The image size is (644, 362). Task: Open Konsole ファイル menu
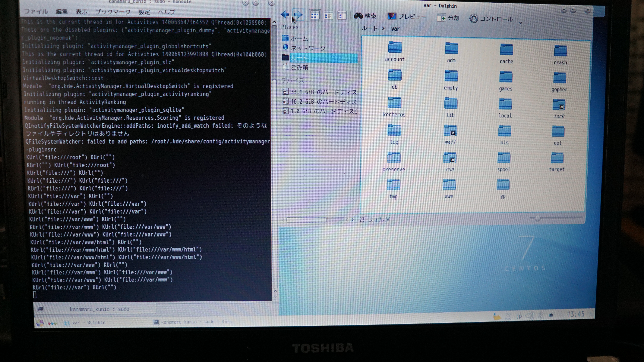coord(36,11)
